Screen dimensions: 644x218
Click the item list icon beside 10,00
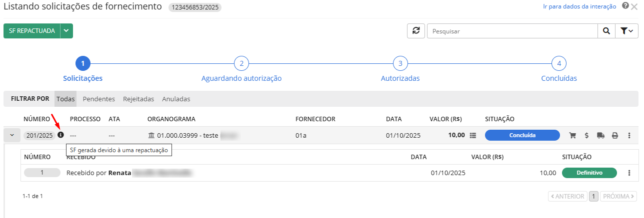(x=473, y=135)
